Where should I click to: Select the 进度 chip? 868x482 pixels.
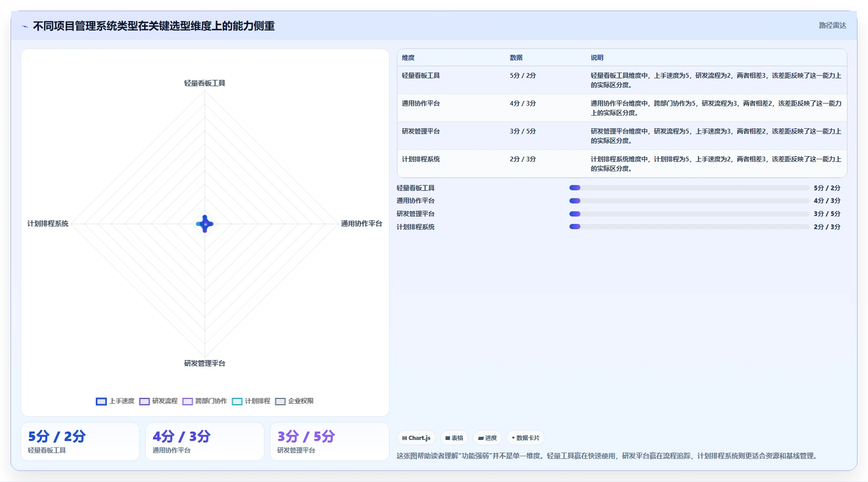(x=487, y=438)
